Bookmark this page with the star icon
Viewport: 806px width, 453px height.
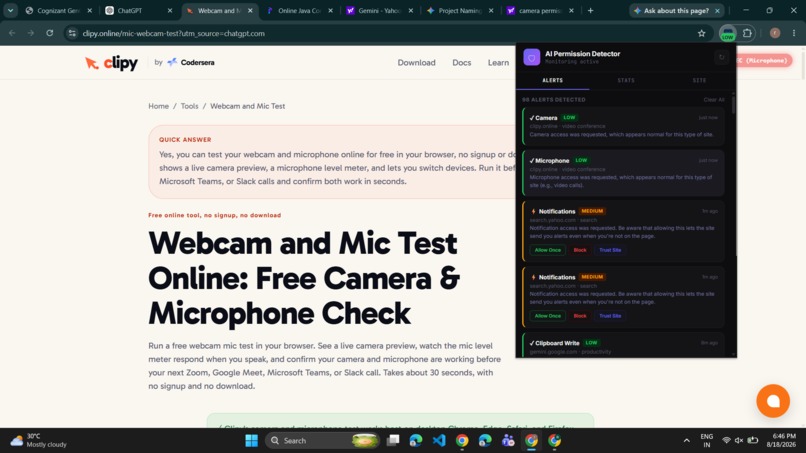(702, 33)
